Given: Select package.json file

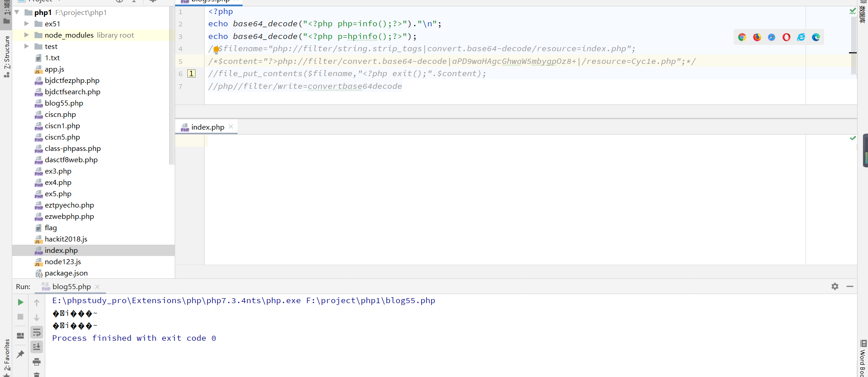Looking at the screenshot, I should pos(66,273).
